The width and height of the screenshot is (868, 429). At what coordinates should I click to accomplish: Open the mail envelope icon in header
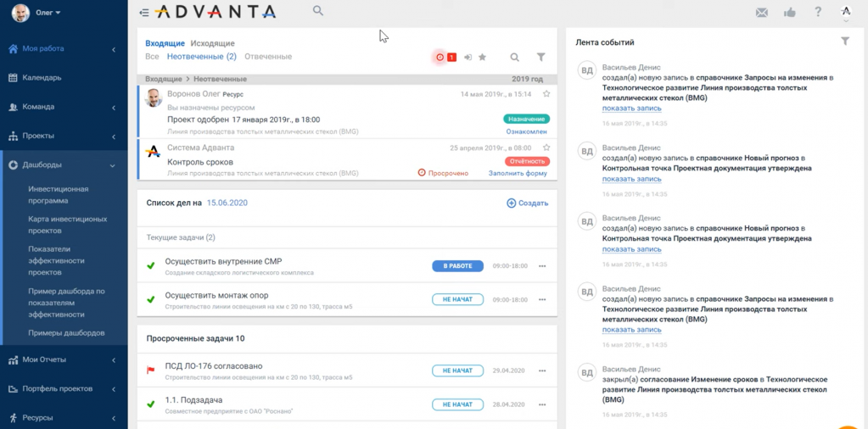click(x=761, y=13)
